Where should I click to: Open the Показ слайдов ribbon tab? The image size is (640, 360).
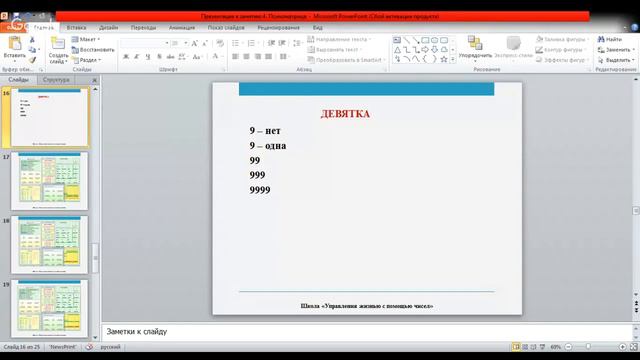coord(226,28)
